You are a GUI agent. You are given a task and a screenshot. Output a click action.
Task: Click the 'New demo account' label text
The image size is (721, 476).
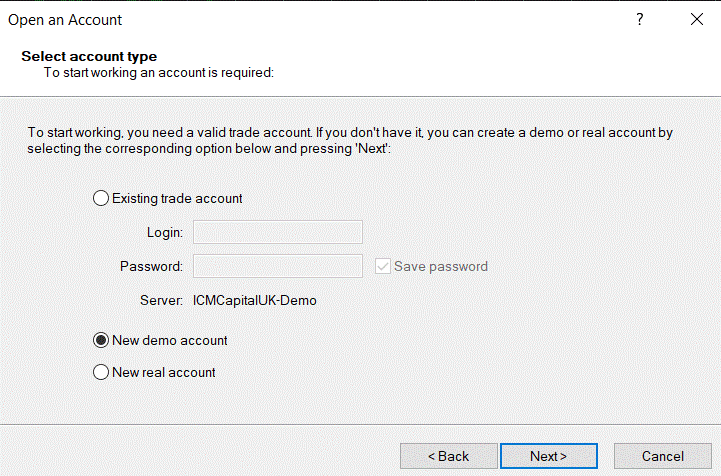(x=170, y=340)
